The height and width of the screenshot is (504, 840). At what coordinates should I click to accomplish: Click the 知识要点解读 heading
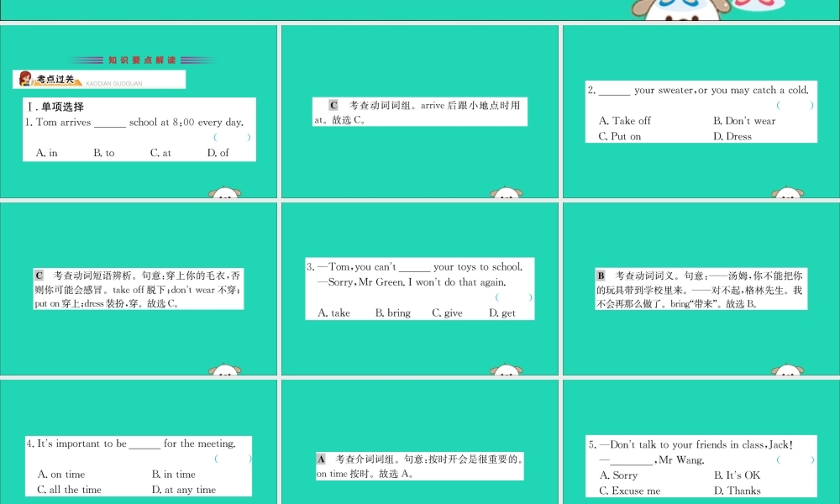[x=142, y=60]
